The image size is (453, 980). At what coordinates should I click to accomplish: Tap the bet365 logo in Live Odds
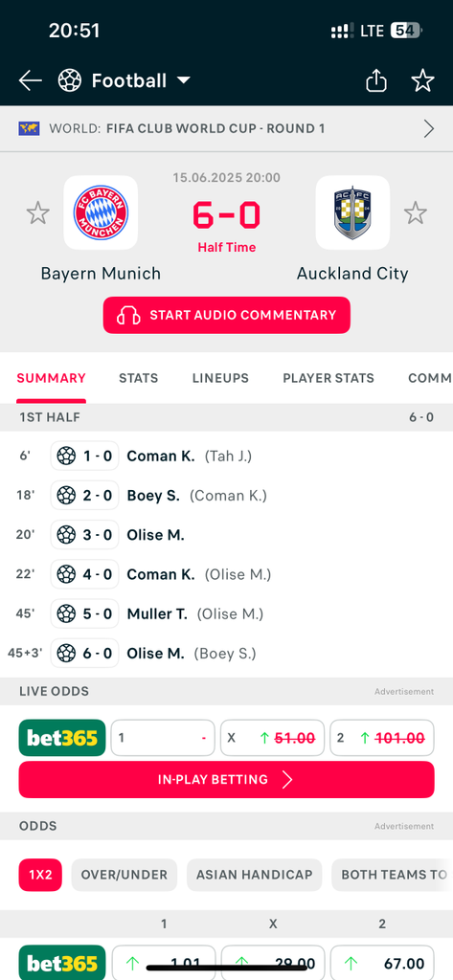pos(62,738)
